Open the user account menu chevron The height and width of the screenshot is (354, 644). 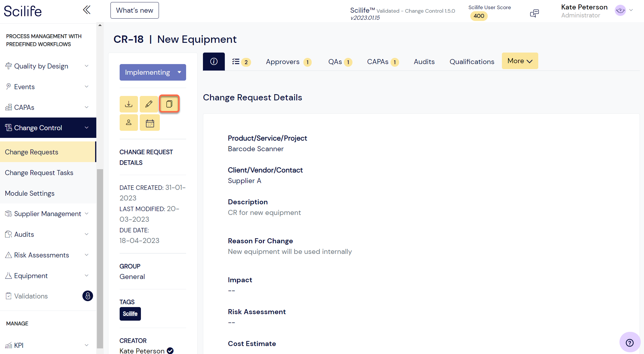coord(631,10)
